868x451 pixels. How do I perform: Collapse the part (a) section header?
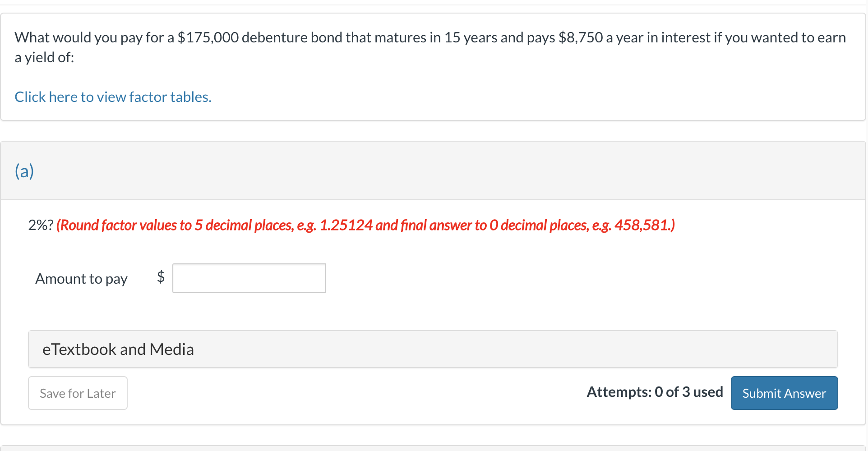(x=433, y=171)
